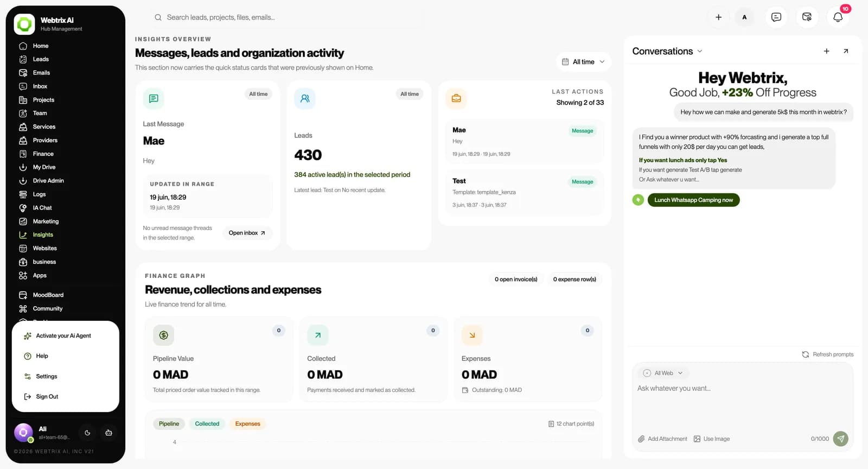Click the Ali user avatar at the bottom
The image size is (868, 469).
pyautogui.click(x=23, y=433)
